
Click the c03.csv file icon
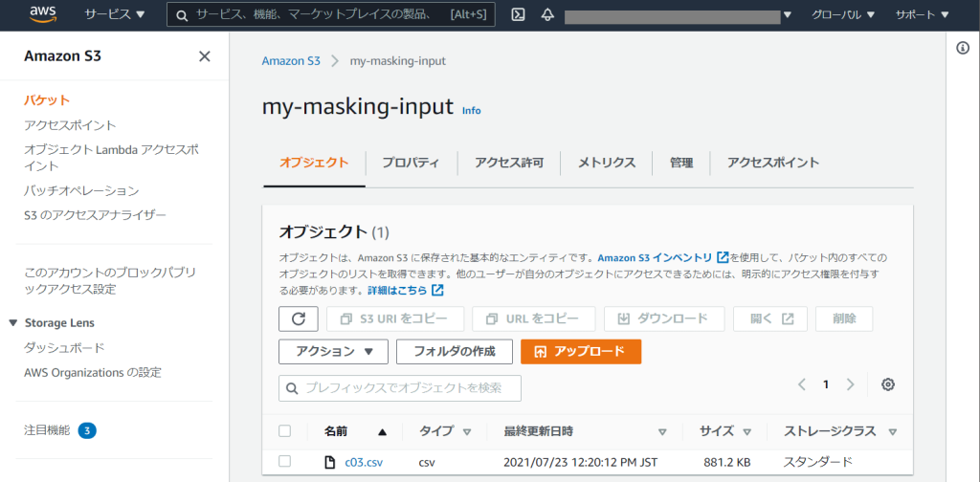[x=329, y=463]
